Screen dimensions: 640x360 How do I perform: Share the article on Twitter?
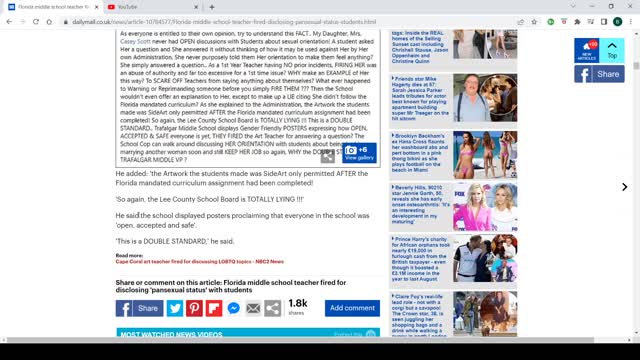(175, 308)
